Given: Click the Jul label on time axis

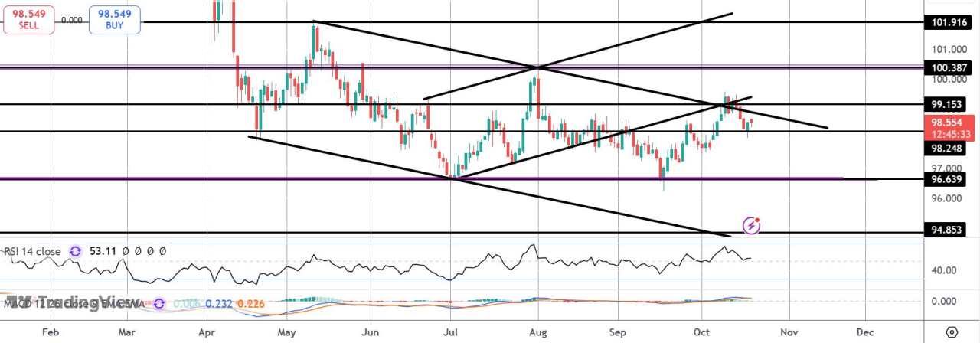Looking at the screenshot, I should (x=451, y=332).
